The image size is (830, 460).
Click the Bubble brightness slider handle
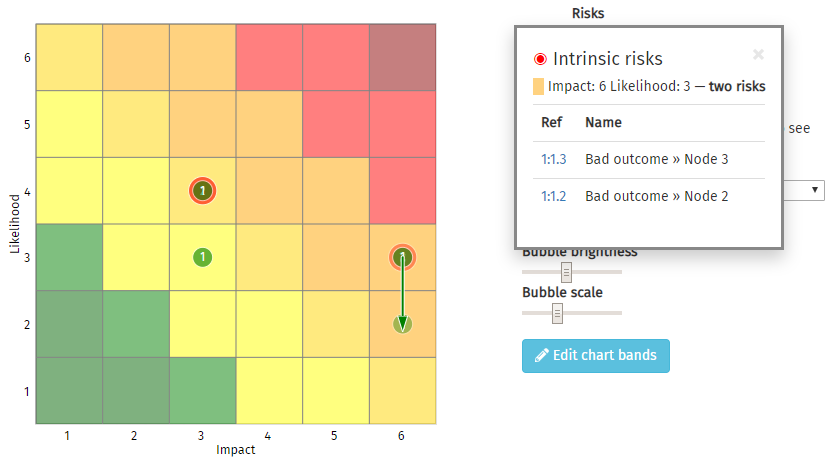(x=567, y=272)
